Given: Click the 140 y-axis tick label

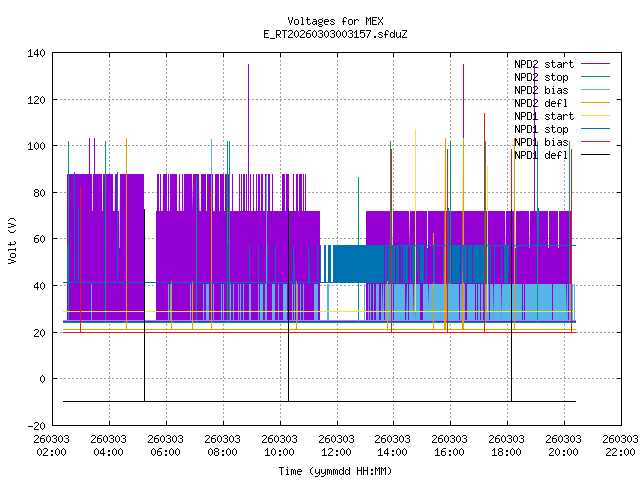Looking at the screenshot, I should [x=35, y=53].
